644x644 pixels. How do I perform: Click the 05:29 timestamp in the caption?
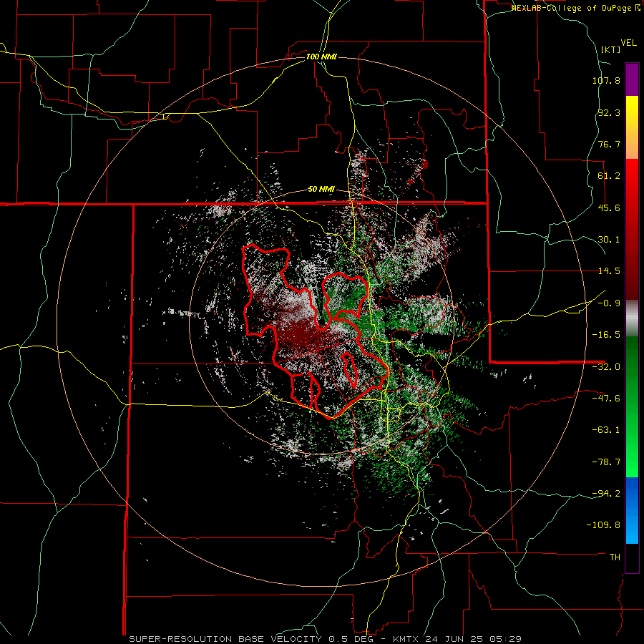pyautogui.click(x=507, y=639)
